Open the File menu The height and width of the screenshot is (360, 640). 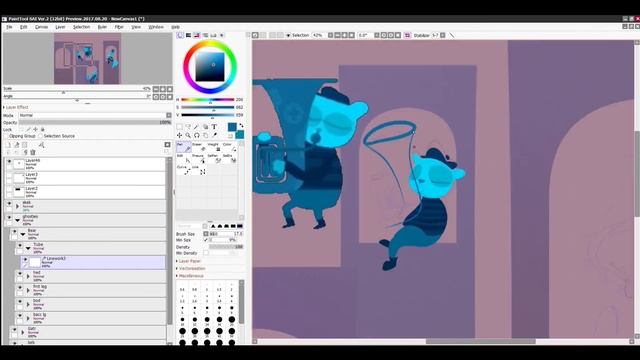9,27
